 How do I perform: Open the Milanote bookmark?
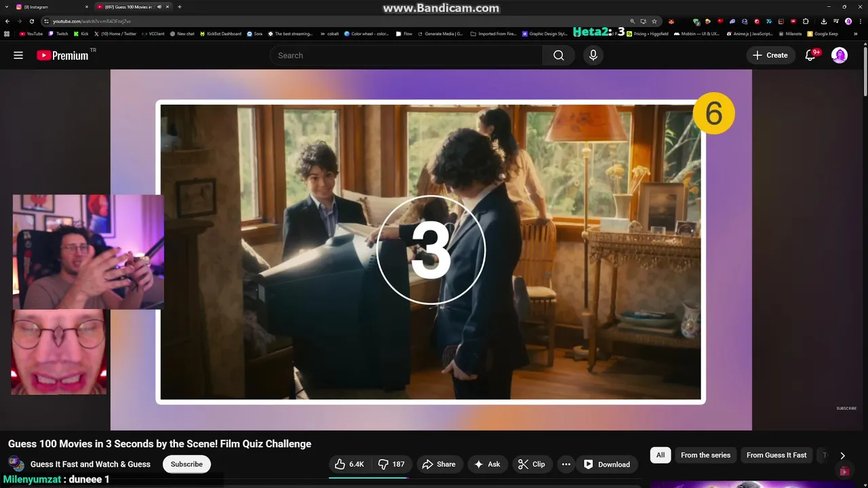[790, 33]
